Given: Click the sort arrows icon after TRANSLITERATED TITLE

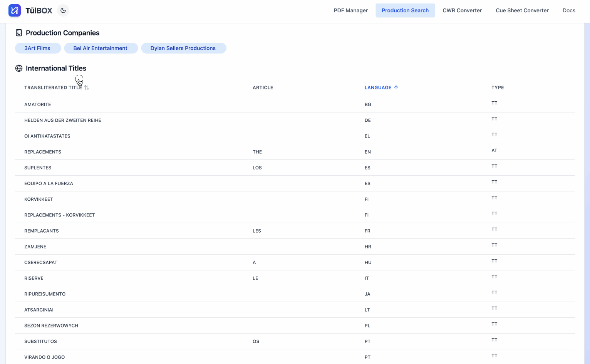Looking at the screenshot, I should pos(87,87).
